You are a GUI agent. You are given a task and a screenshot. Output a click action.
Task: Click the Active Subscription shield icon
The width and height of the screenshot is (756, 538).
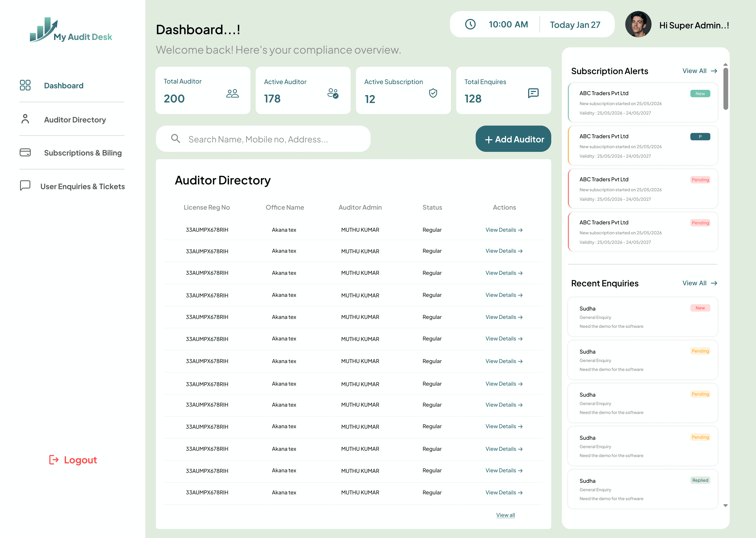click(x=433, y=93)
